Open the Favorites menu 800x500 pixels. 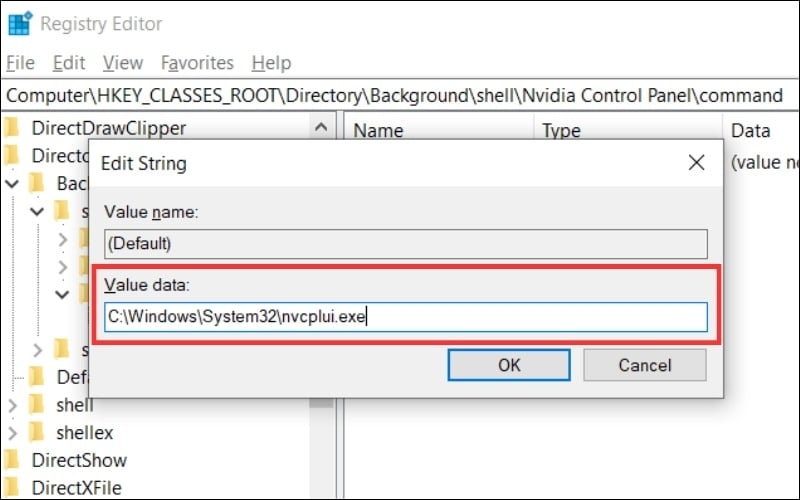point(197,63)
